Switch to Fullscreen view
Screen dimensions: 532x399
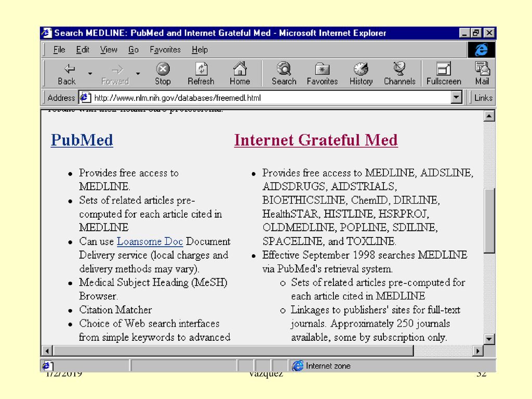tap(444, 74)
